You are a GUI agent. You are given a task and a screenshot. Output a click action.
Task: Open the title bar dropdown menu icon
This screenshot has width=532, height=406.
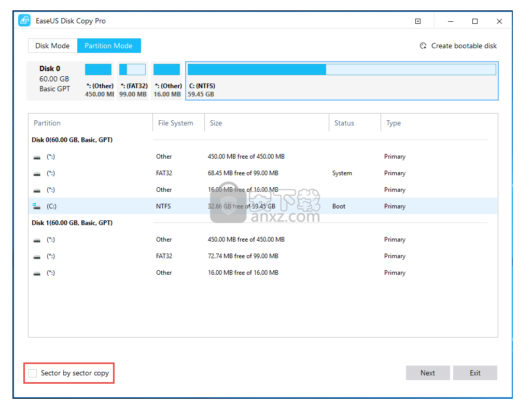tap(418, 21)
